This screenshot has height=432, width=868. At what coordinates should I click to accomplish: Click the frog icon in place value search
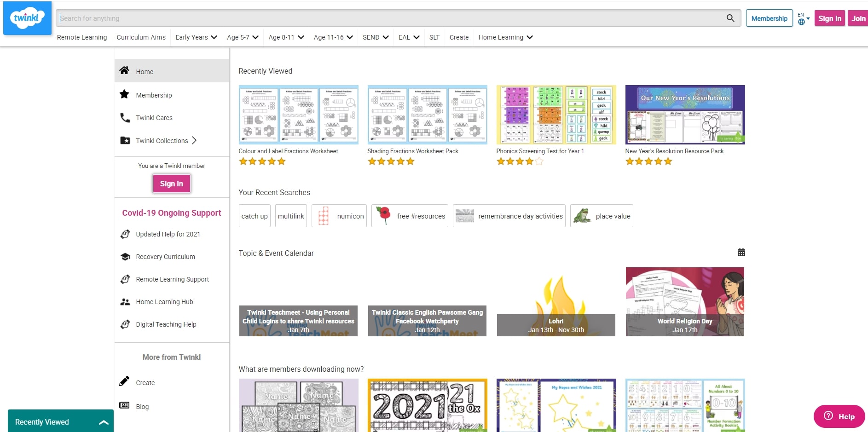coord(582,215)
